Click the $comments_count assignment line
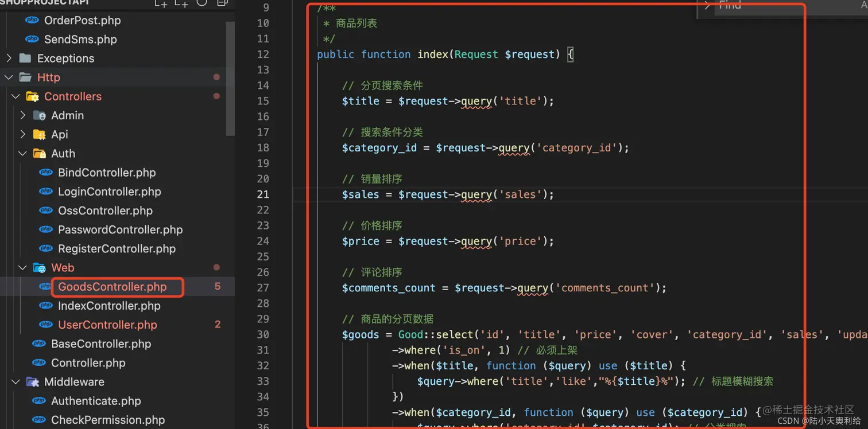Screen dimensions: 868x429 tap(504, 288)
